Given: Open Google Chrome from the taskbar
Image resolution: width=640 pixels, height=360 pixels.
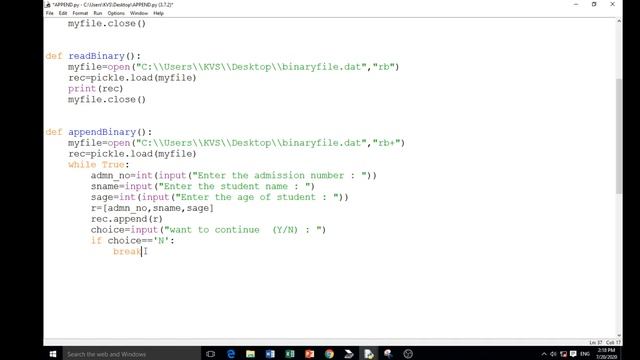Looking at the screenshot, I should click(329, 354).
